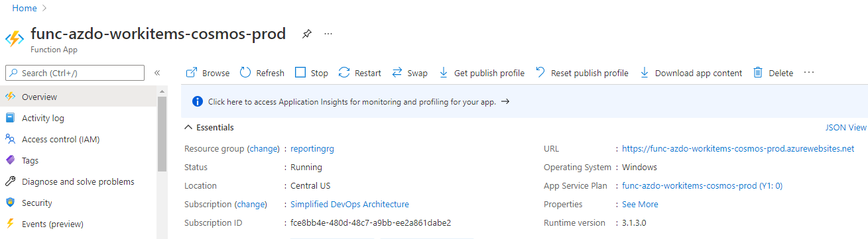Click the Activity log book icon
Screen dimensions: 868x239
pos(10,118)
